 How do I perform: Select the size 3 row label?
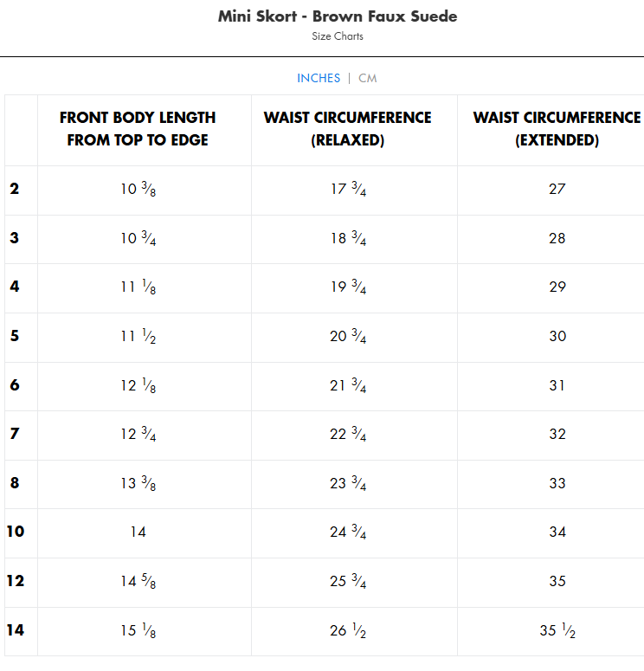(15, 238)
